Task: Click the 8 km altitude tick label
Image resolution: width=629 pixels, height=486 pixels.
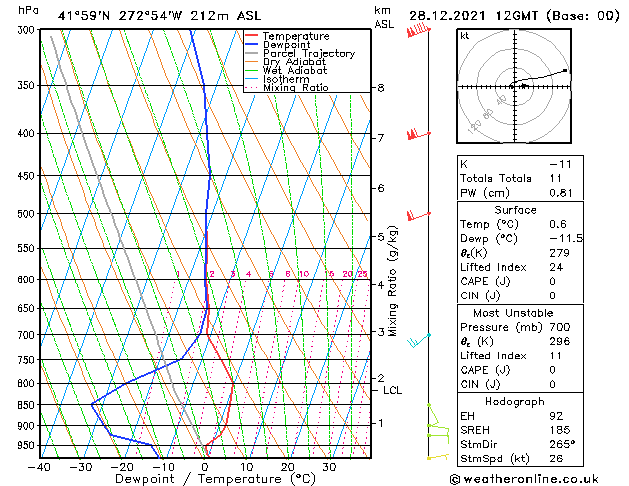Action: click(x=381, y=88)
